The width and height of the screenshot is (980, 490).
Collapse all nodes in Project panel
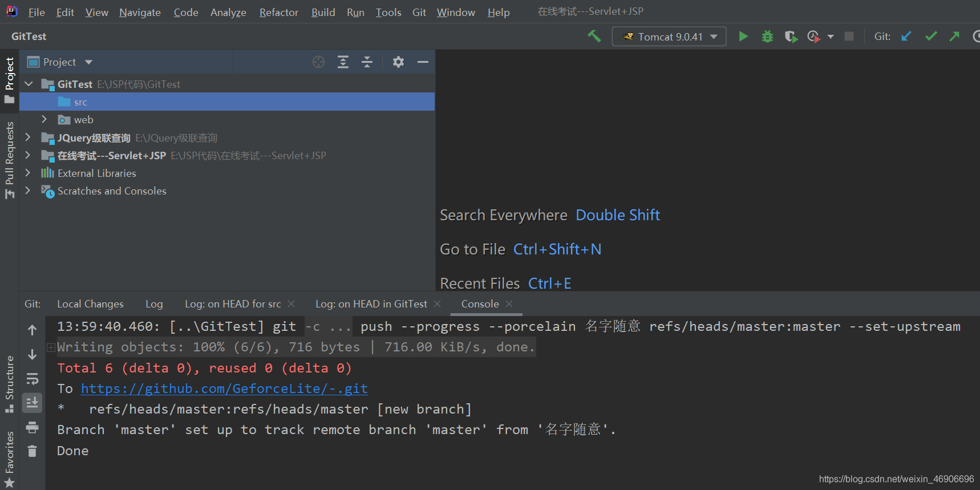[x=367, y=62]
